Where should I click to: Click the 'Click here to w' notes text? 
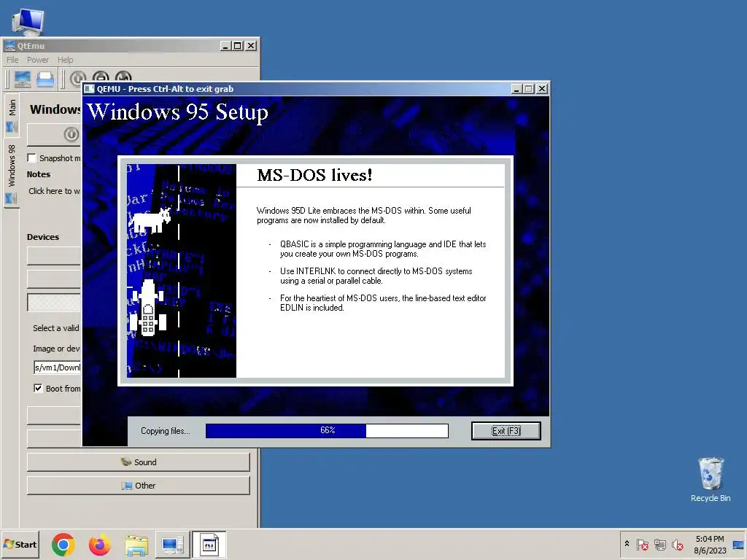[x=54, y=191]
